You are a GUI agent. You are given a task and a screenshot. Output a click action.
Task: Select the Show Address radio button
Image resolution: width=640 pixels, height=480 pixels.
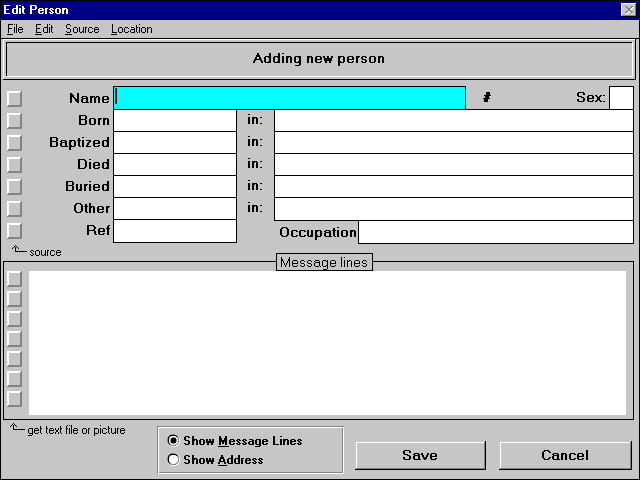pyautogui.click(x=174, y=460)
